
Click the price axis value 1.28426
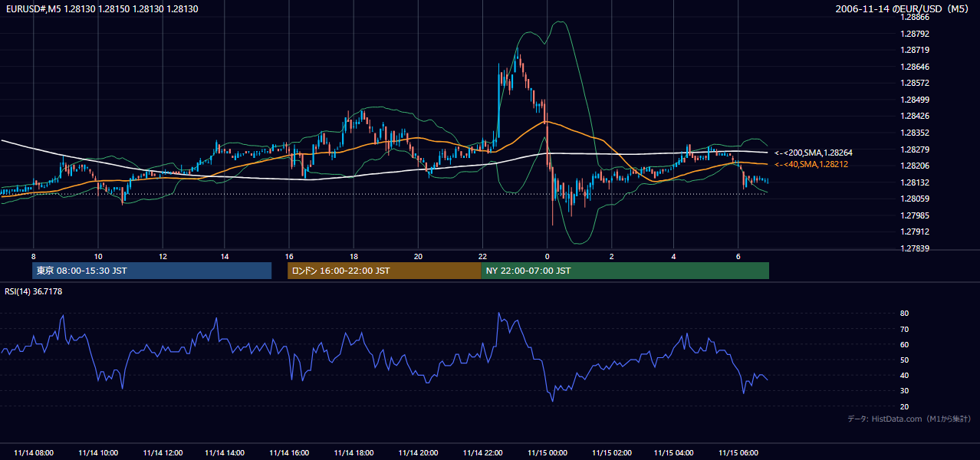click(915, 116)
